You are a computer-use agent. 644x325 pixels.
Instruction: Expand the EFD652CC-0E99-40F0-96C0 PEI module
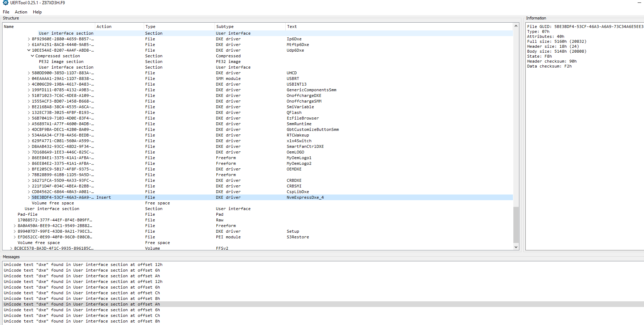[15, 237]
